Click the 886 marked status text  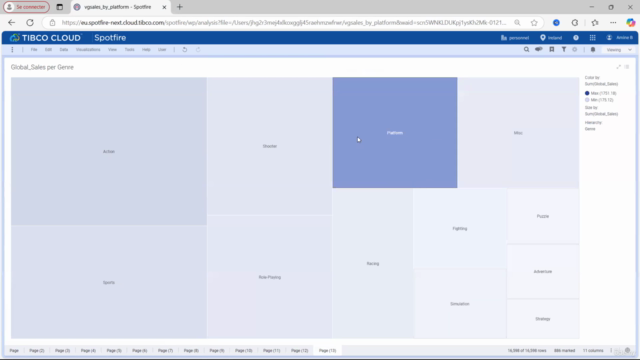tap(564, 351)
